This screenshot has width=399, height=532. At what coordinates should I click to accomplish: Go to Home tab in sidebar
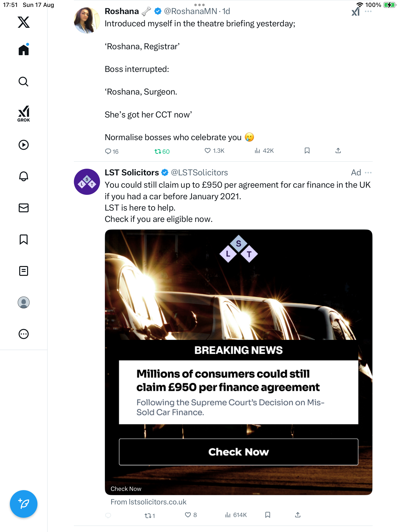(24, 50)
